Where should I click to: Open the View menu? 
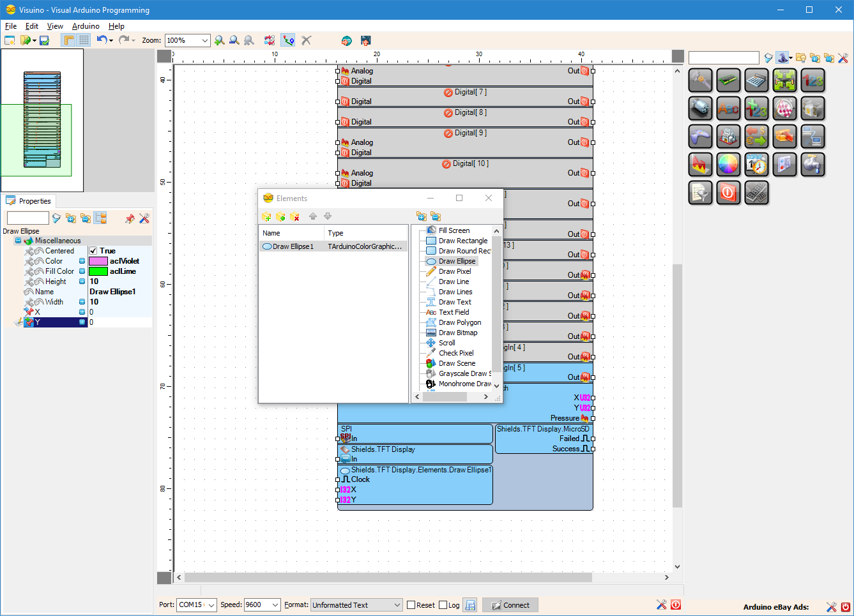pyautogui.click(x=55, y=26)
